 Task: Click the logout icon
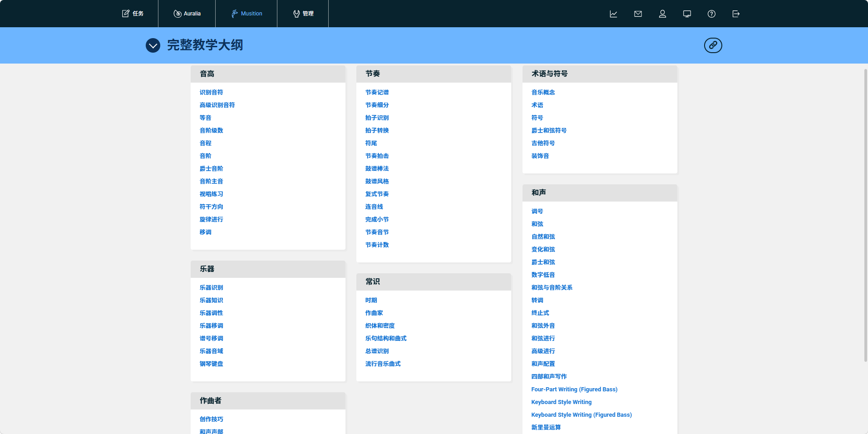(x=736, y=14)
